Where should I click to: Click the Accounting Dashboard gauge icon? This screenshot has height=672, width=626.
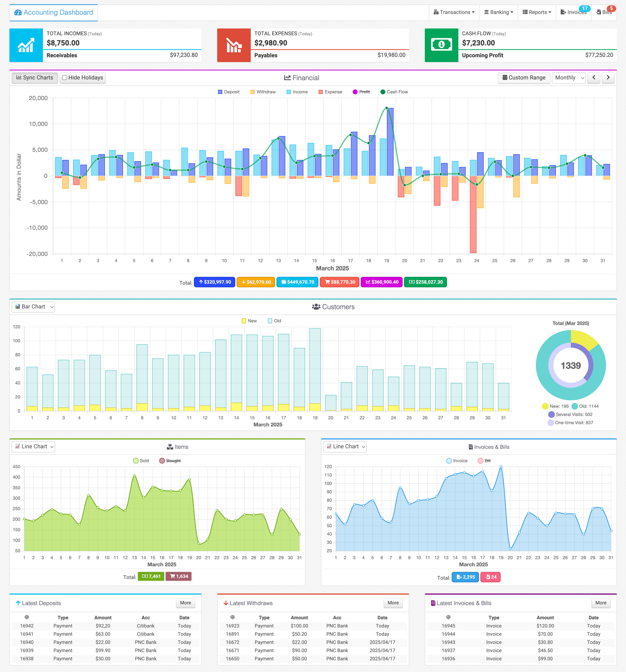(x=18, y=13)
